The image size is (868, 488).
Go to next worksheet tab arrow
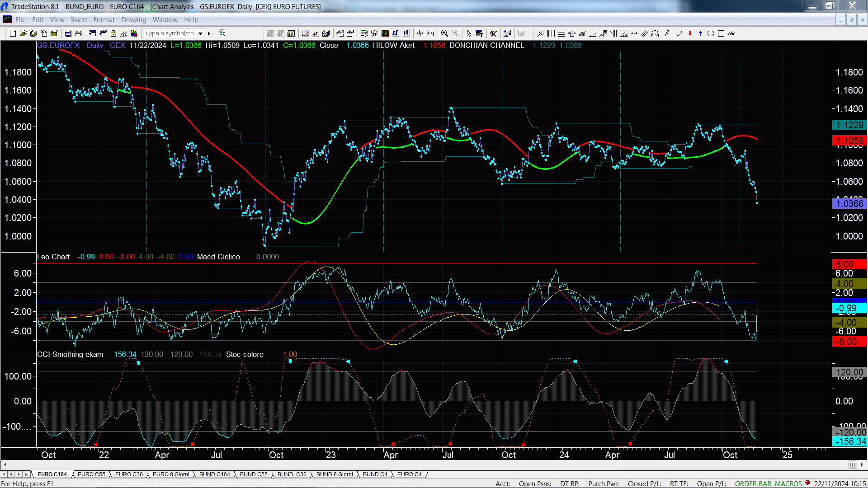tap(19, 474)
